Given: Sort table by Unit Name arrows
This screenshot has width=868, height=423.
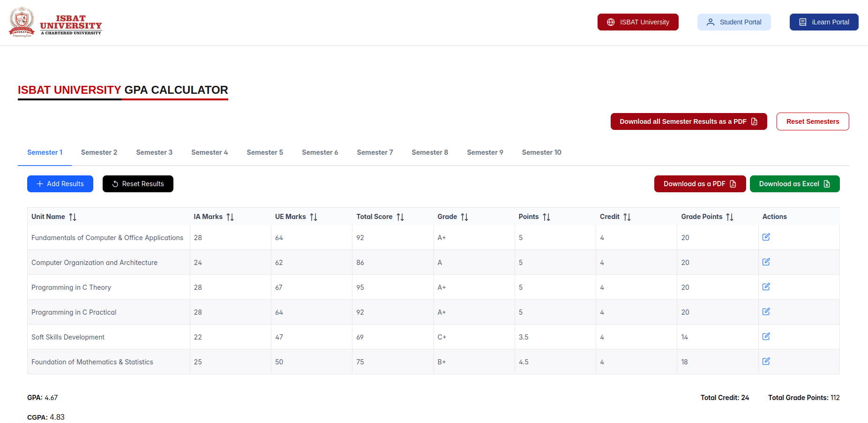Looking at the screenshot, I should pos(73,217).
